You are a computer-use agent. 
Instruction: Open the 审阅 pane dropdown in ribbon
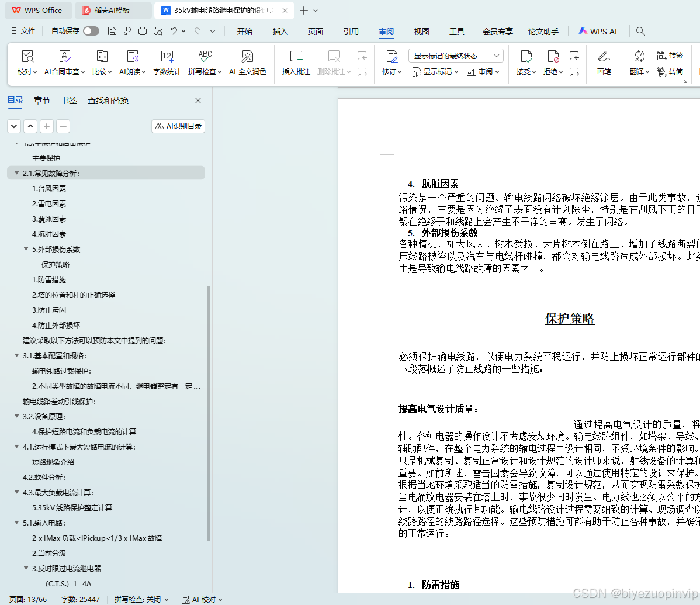tap(483, 72)
